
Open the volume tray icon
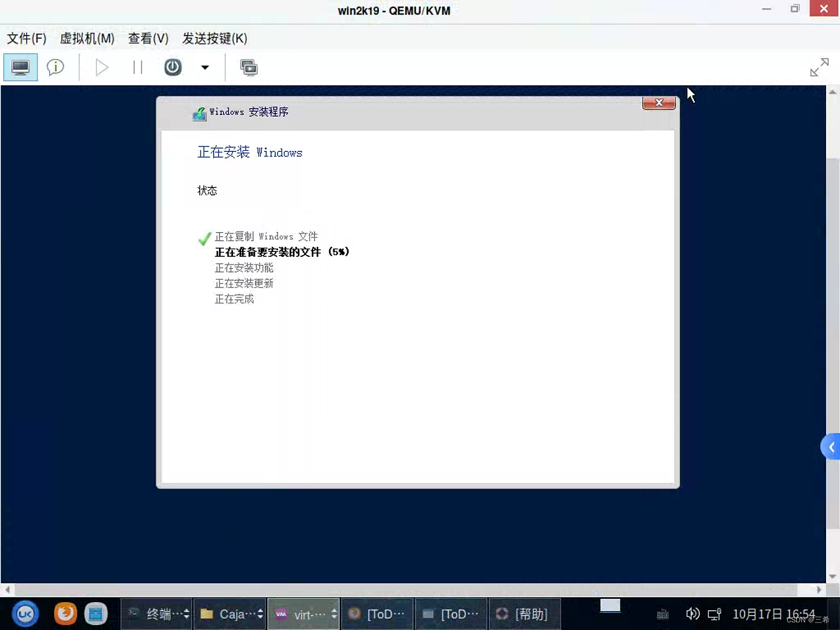692,614
